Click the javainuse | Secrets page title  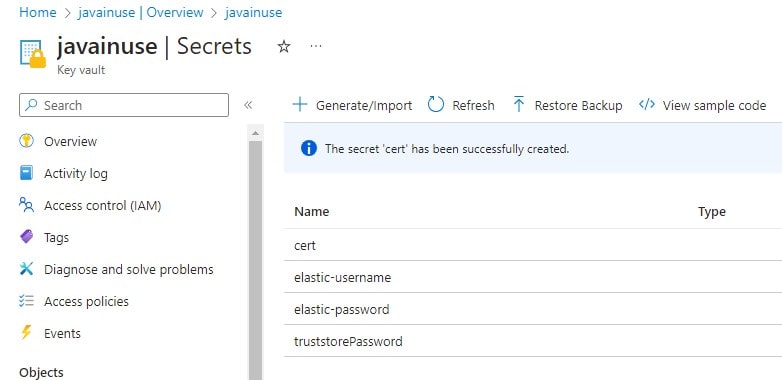pyautogui.click(x=154, y=46)
